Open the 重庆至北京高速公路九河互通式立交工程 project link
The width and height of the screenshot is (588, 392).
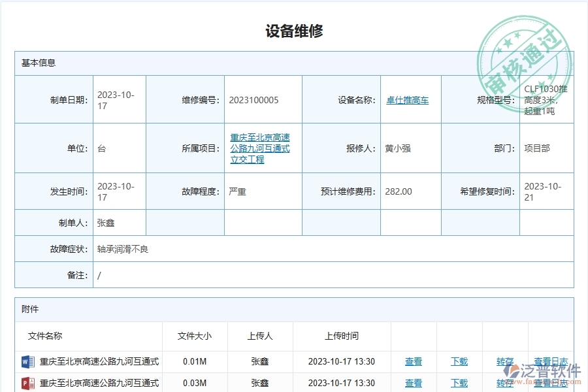pos(259,148)
